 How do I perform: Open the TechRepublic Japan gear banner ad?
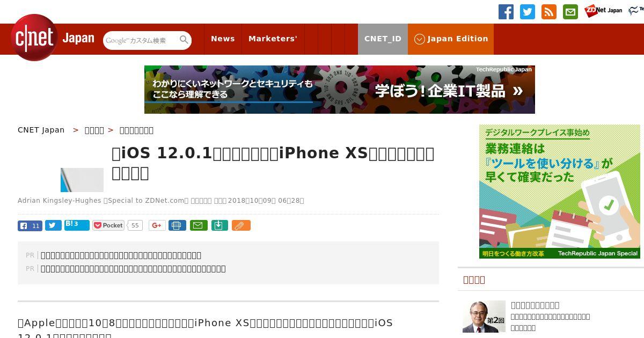(x=340, y=90)
